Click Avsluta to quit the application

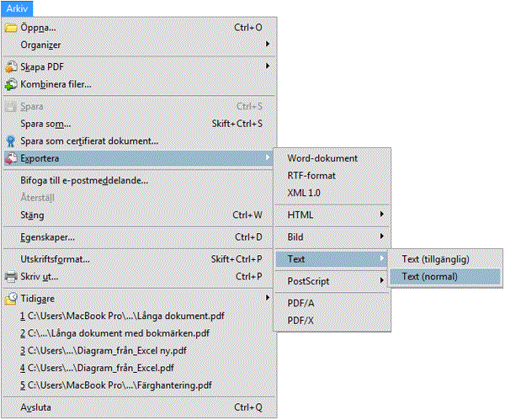(x=37, y=407)
